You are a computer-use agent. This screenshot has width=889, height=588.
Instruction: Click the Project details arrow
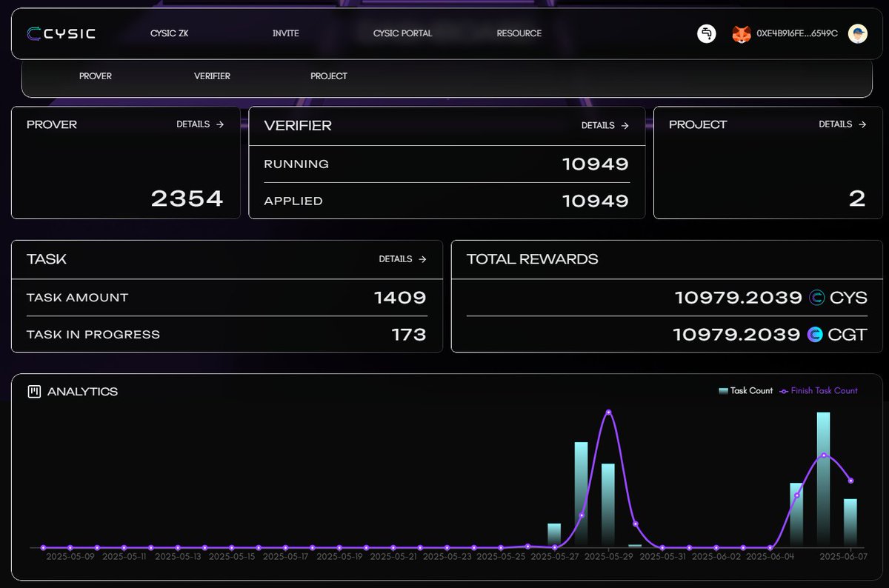[862, 124]
